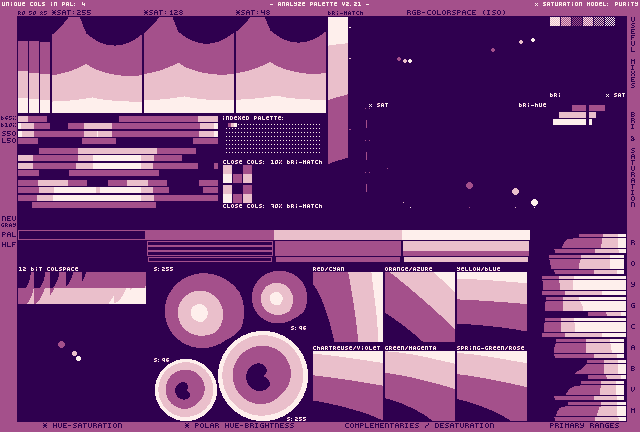Click the 'BRI-MATCH' column heading
This screenshot has height=432, width=640.
pyautogui.click(x=345, y=13)
